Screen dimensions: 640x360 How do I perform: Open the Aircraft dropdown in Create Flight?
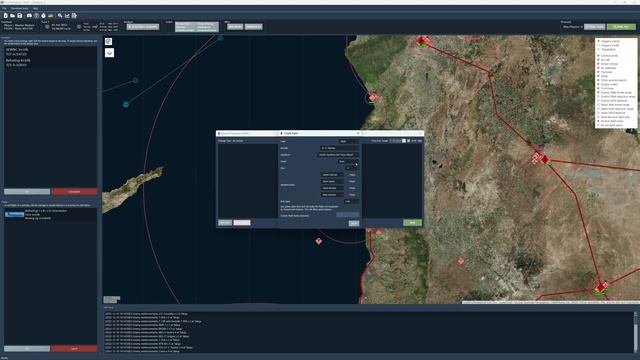point(340,148)
